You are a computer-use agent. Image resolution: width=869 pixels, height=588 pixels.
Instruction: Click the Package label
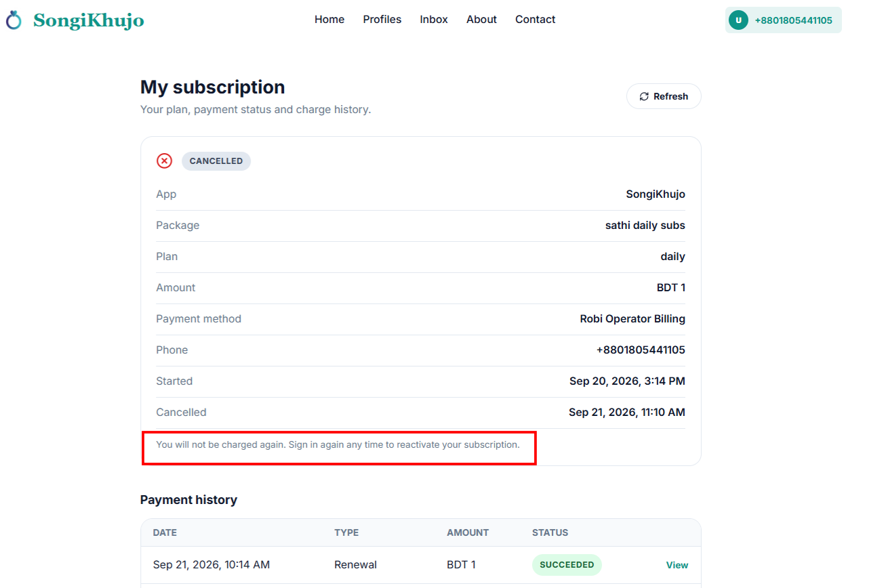click(178, 226)
